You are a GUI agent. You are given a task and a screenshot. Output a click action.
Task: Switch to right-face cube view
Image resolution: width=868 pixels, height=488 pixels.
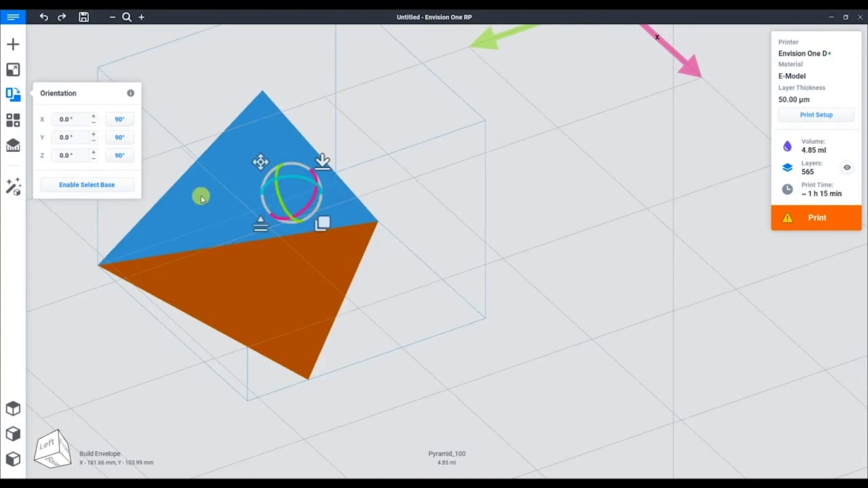(x=13, y=434)
